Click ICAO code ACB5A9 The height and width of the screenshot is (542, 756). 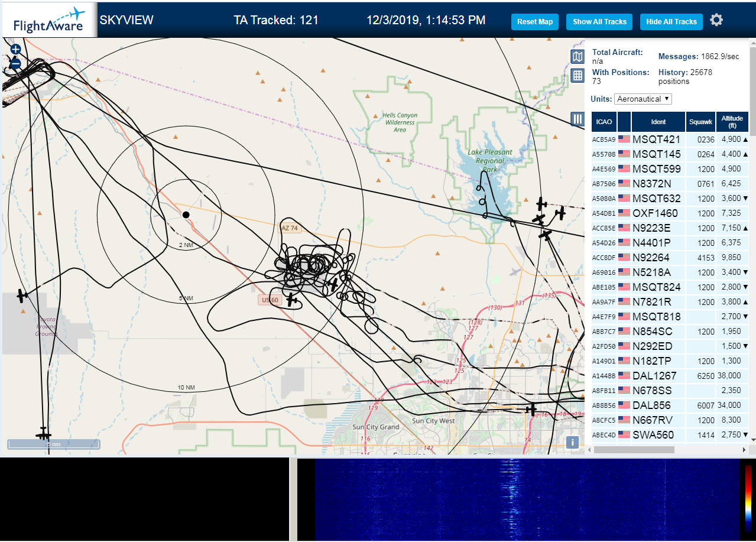pyautogui.click(x=603, y=140)
